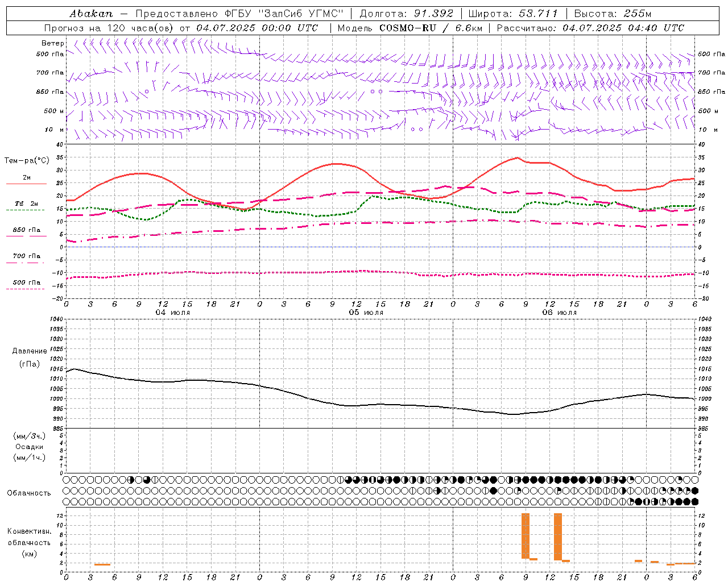This screenshot has width=728, height=582.
Task: Click "Предоставлено ФГБУ ЗапСиб УГМС" provider text
Action: pyautogui.click(x=239, y=13)
